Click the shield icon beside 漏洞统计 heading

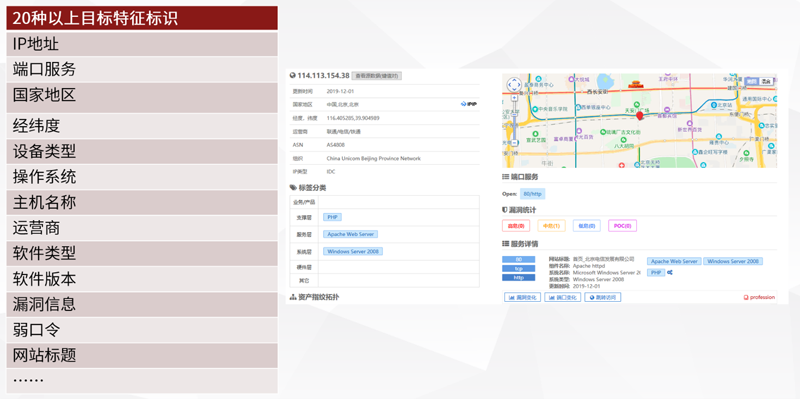505,210
